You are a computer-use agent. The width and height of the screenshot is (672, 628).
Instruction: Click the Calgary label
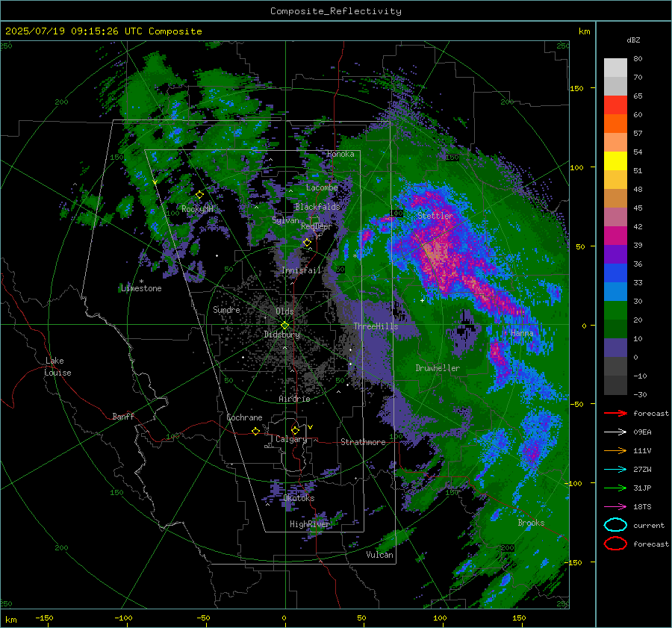point(291,439)
